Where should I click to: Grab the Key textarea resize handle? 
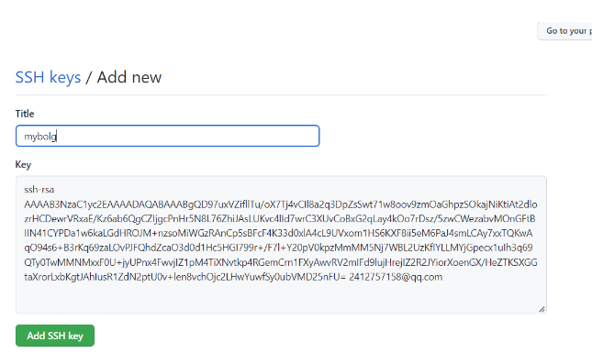tap(542, 309)
